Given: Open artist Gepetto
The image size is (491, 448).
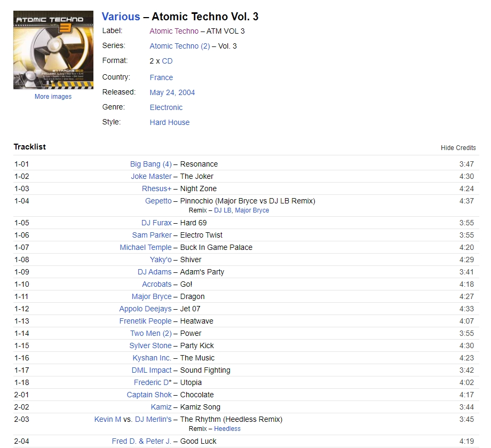Looking at the screenshot, I should pyautogui.click(x=159, y=201).
